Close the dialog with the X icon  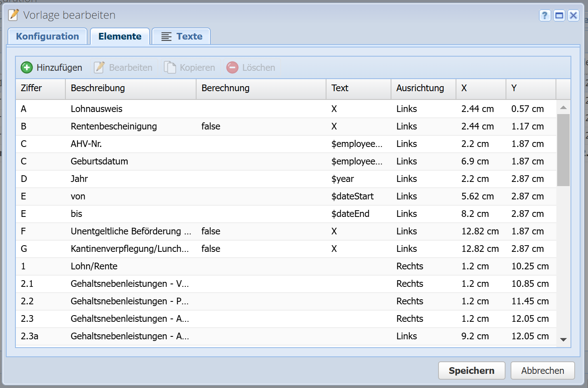click(573, 16)
